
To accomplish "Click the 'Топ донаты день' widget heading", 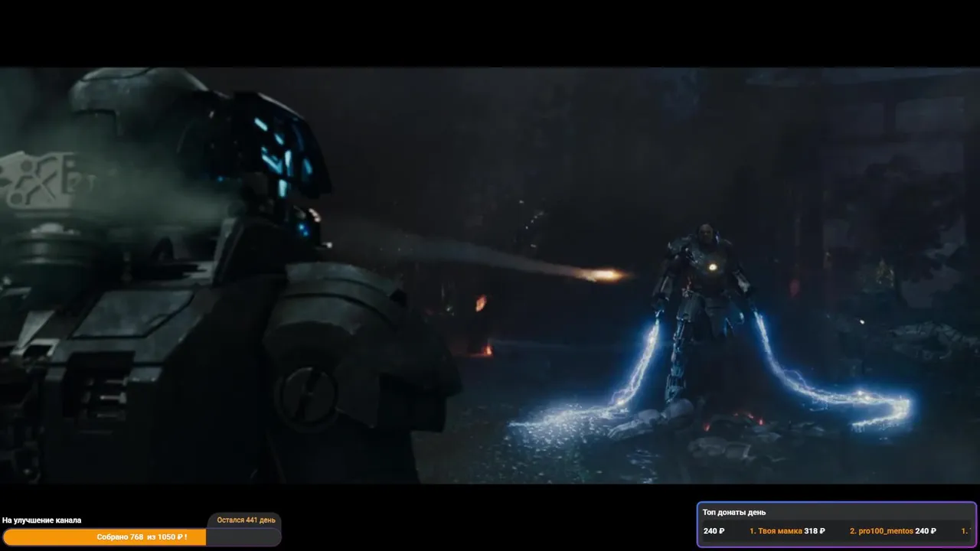I will (x=734, y=513).
